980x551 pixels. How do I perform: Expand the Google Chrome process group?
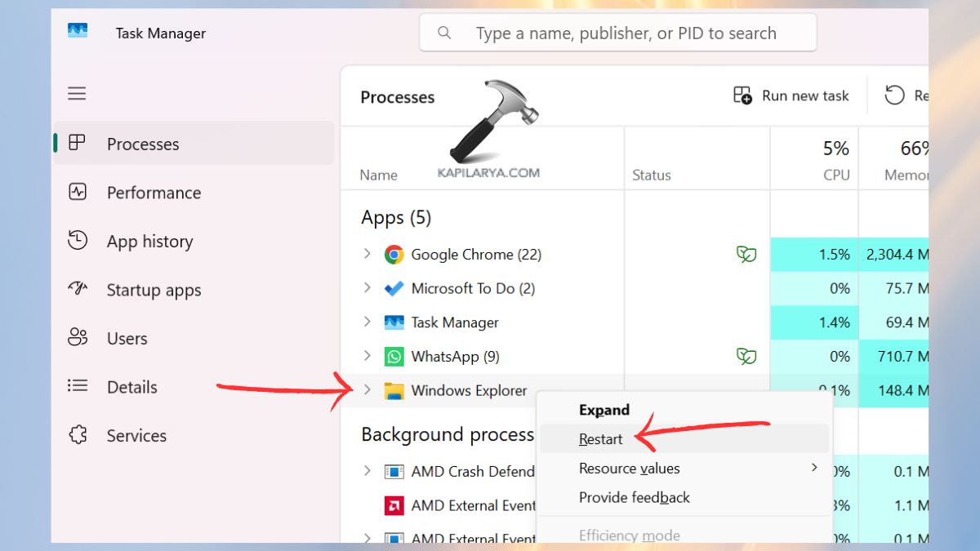(367, 254)
